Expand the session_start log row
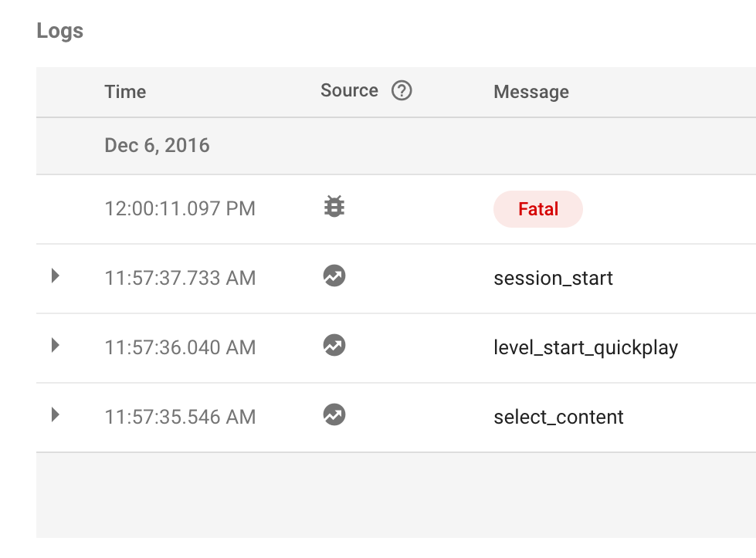 tap(55, 276)
